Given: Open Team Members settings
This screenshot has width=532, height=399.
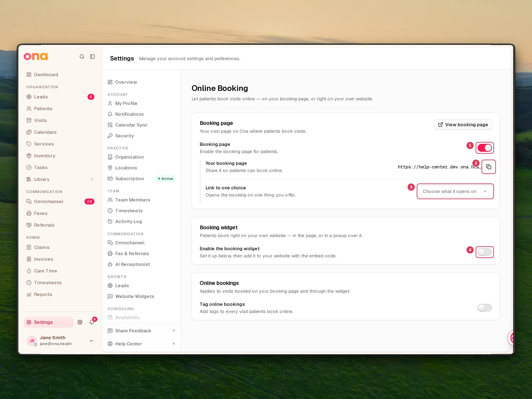Looking at the screenshot, I should point(141,200).
